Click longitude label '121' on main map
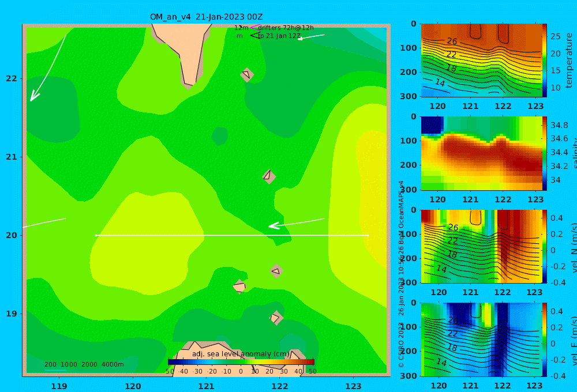 click(207, 386)
